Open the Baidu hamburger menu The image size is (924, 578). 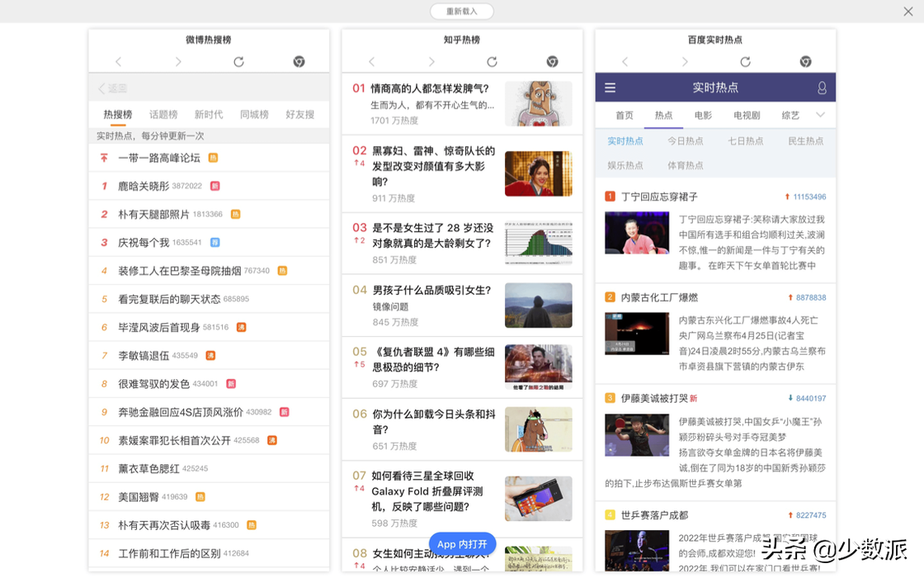click(610, 88)
